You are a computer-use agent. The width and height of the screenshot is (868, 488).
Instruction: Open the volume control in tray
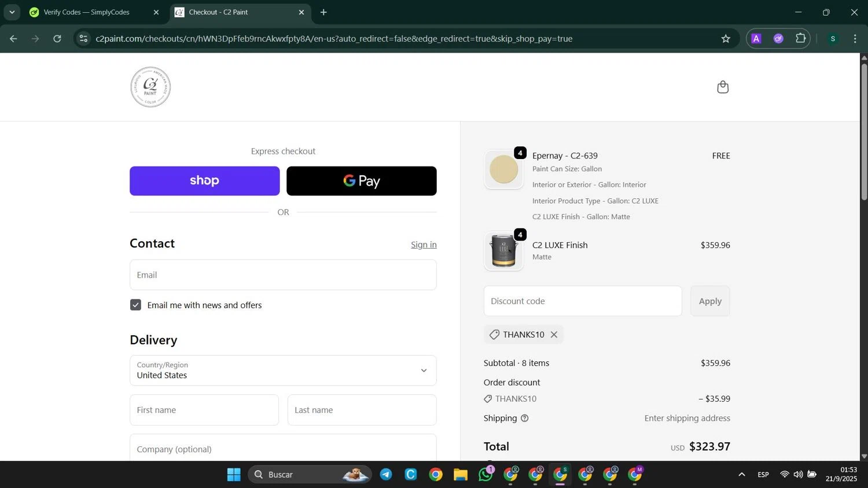(x=799, y=475)
